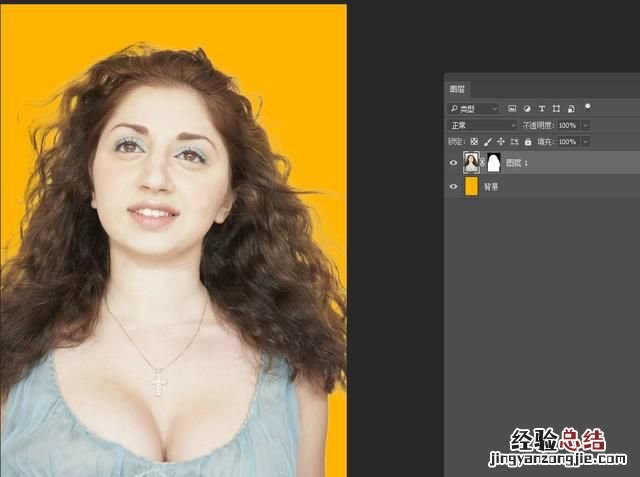Select the 图层 1 layer name

[517, 163]
